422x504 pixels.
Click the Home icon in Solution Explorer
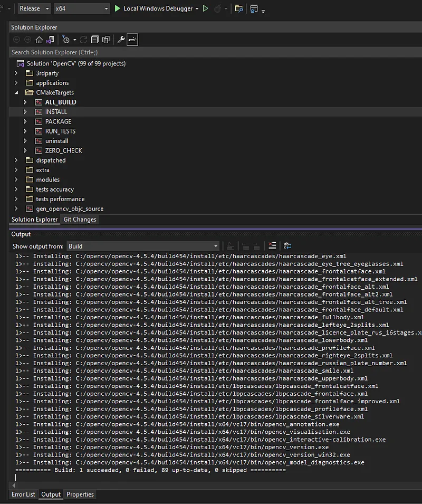click(x=39, y=40)
